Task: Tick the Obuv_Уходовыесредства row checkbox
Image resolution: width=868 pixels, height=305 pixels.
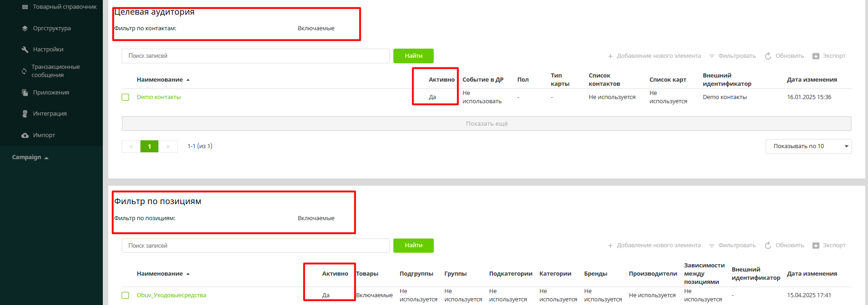Action: pos(125,295)
